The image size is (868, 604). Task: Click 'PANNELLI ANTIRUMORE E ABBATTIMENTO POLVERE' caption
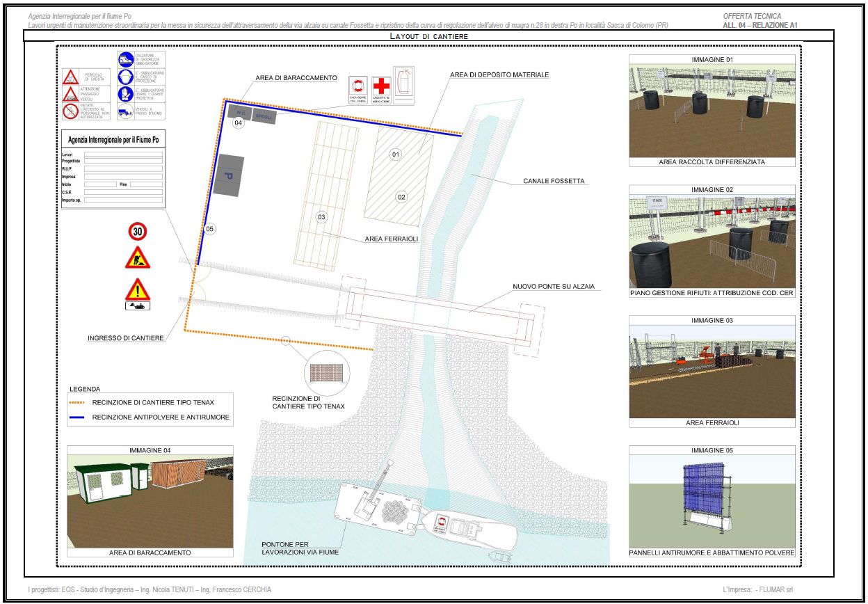tap(712, 553)
